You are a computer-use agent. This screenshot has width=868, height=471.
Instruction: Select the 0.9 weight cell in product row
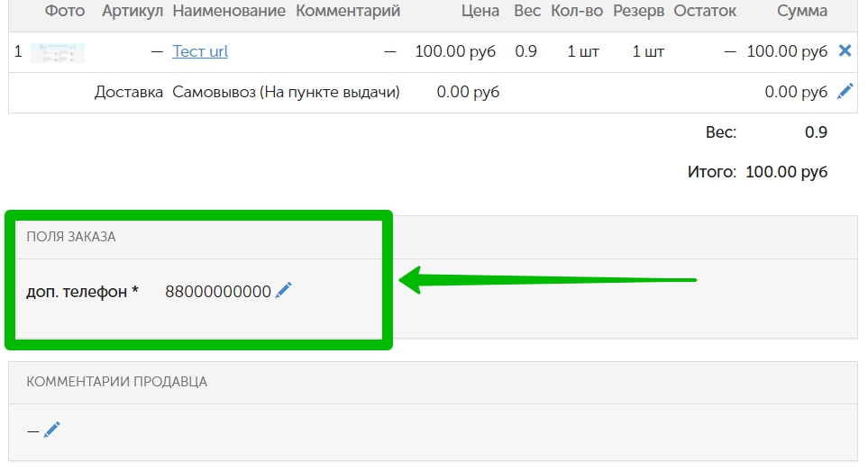point(525,51)
